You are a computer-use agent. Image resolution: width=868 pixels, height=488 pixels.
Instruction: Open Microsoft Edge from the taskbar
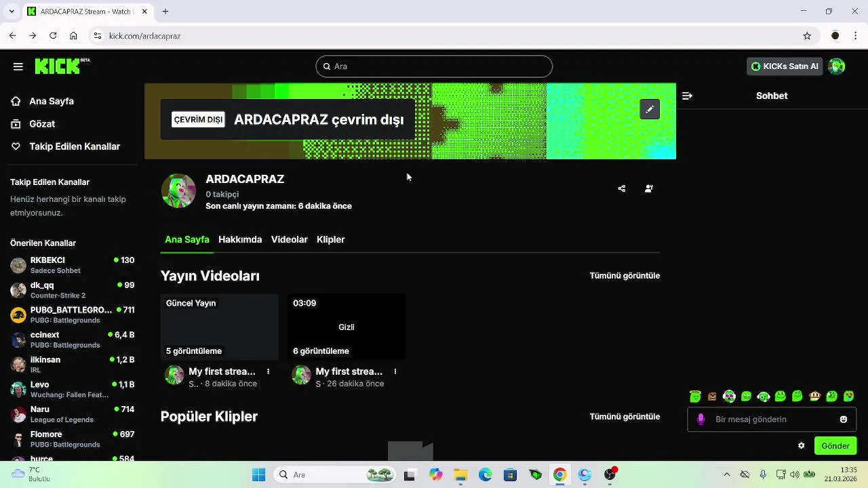coord(486,475)
